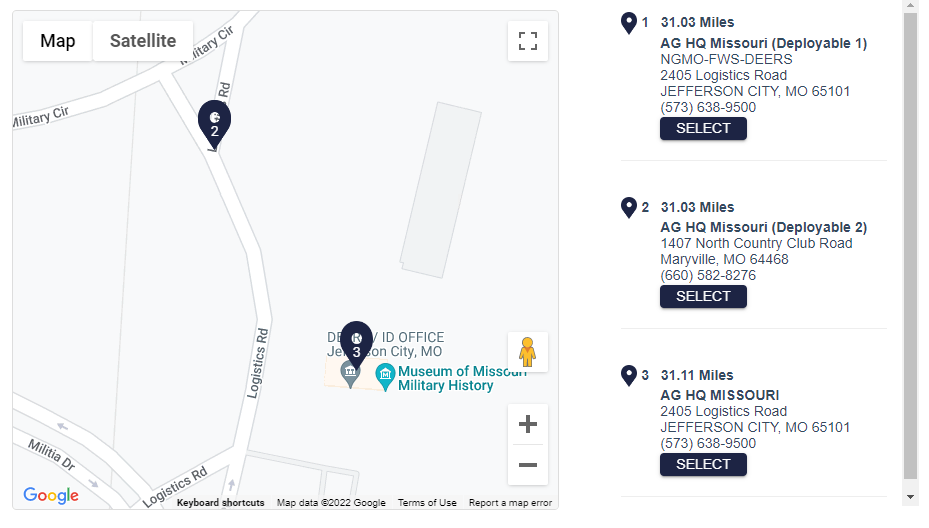The image size is (929, 528).
Task: Select the AG HQ MISSOURI 31.11 miles location
Action: [703, 465]
